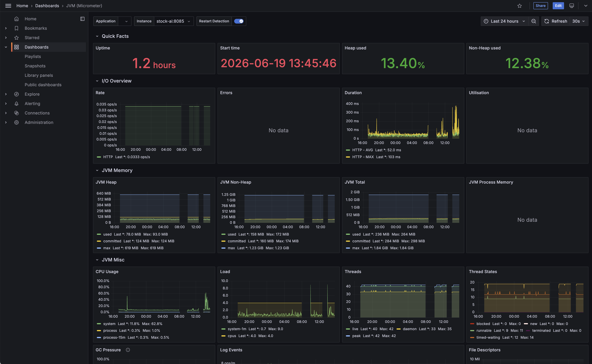The width and height of the screenshot is (592, 364).
Task: Toggle the Restart Detection switch
Action: pyautogui.click(x=239, y=21)
